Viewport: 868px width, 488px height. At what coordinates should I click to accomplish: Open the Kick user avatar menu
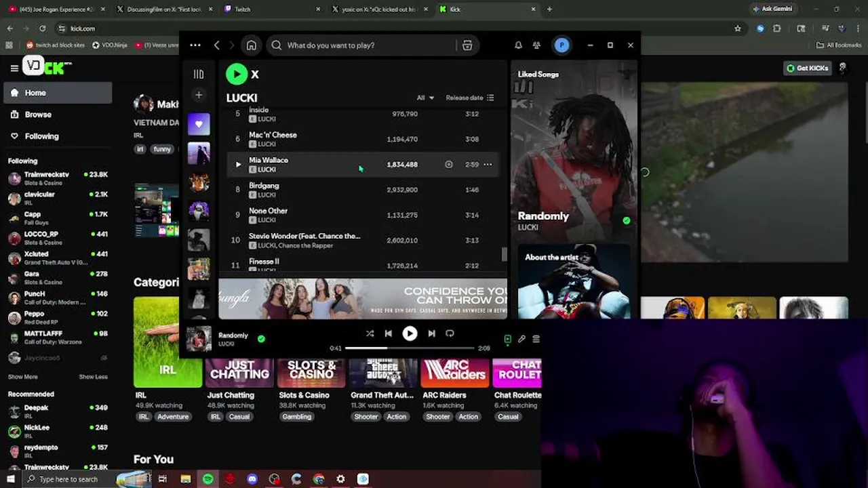coord(842,68)
